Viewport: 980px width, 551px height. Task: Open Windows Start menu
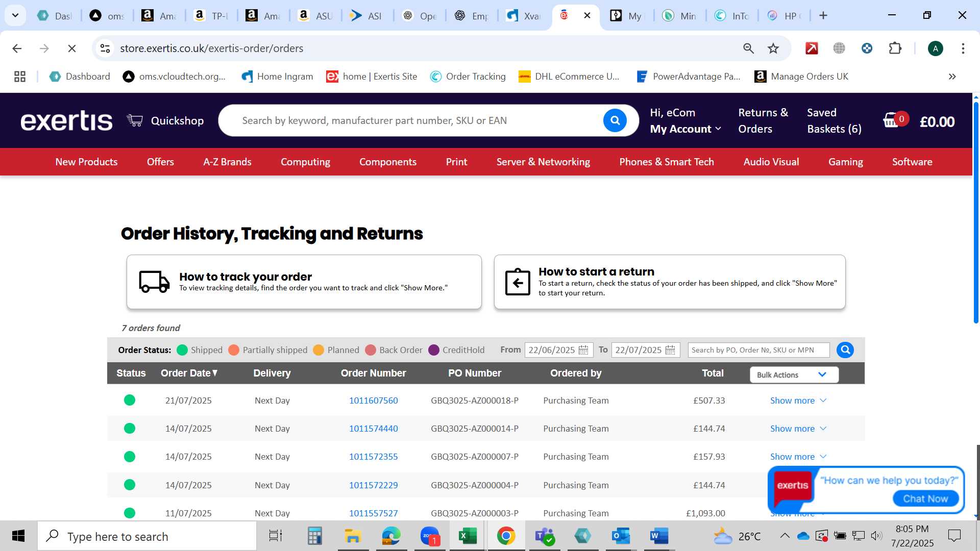18,536
